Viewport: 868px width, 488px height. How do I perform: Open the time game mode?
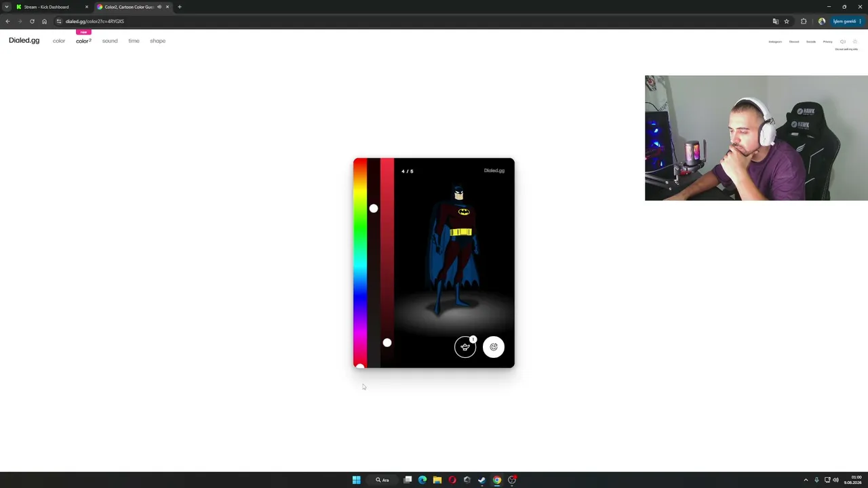click(134, 41)
